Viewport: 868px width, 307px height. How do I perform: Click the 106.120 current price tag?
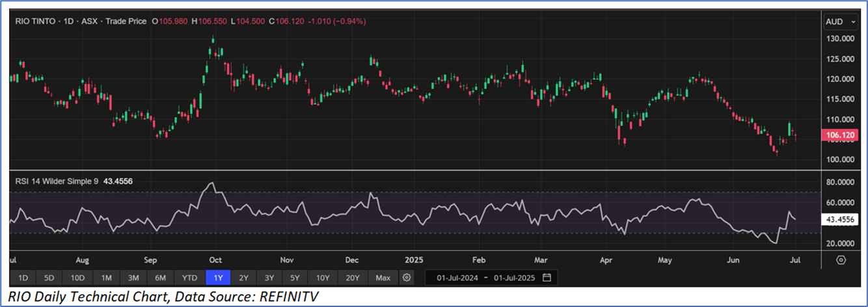click(x=840, y=135)
